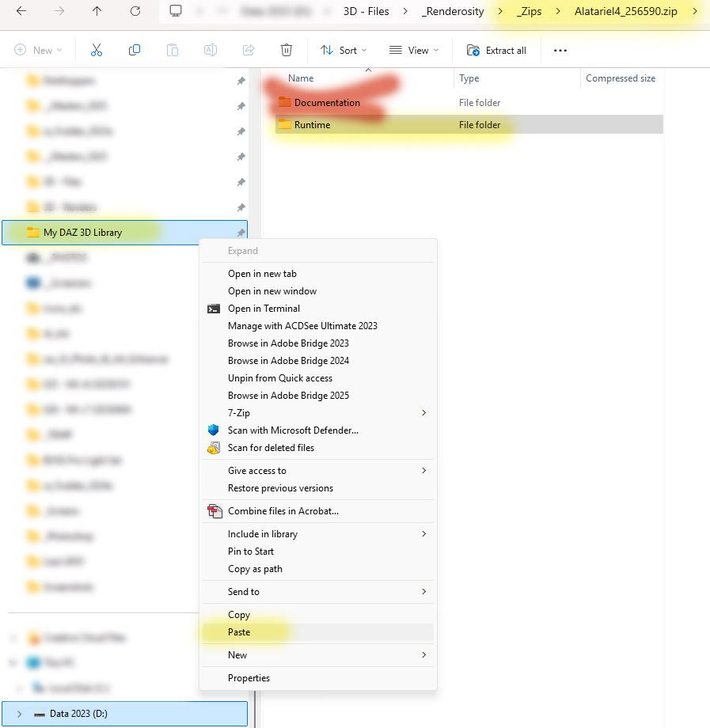Click the toolbar Paste clipboard icon

pos(173,50)
